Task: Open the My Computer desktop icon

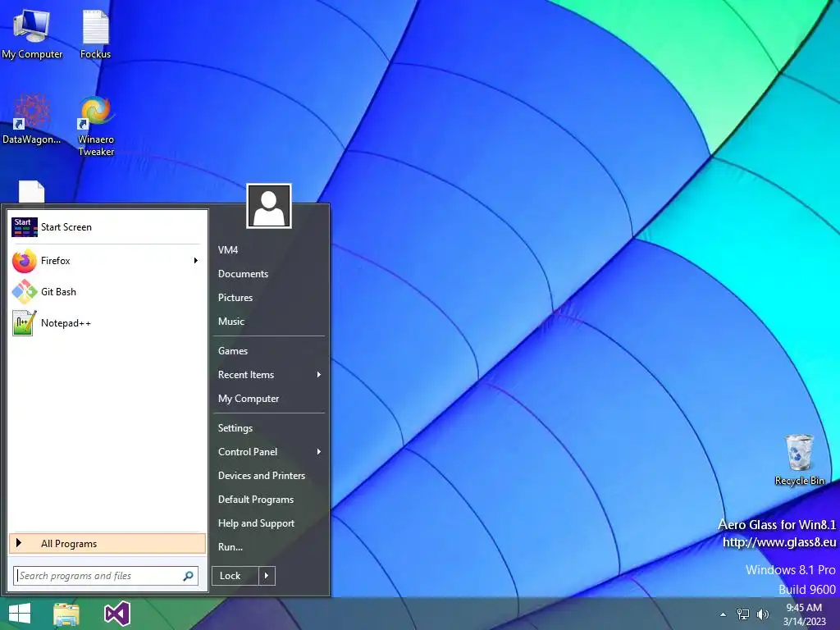Action: [32, 33]
